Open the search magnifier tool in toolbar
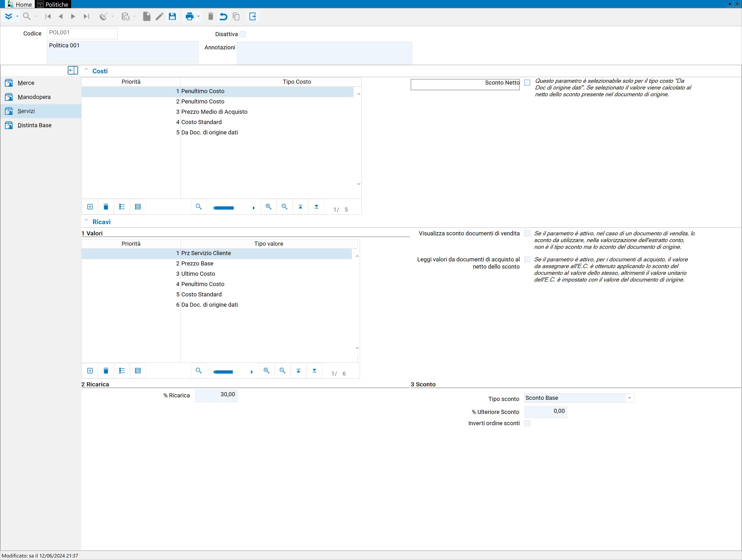742x560 pixels. [x=27, y=16]
